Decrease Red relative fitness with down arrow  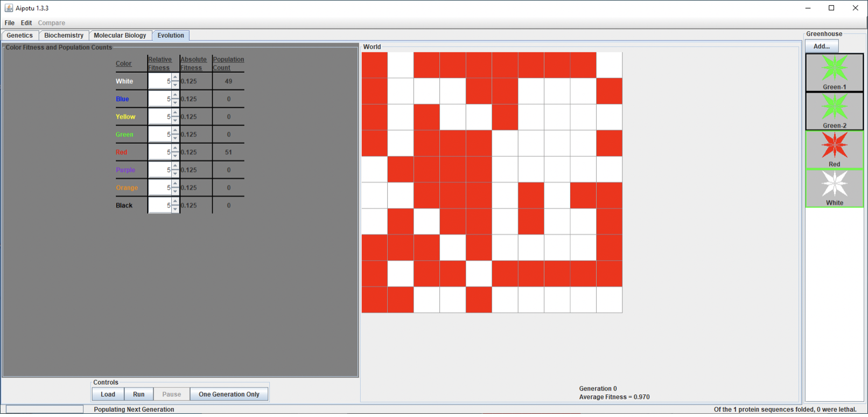coord(175,156)
